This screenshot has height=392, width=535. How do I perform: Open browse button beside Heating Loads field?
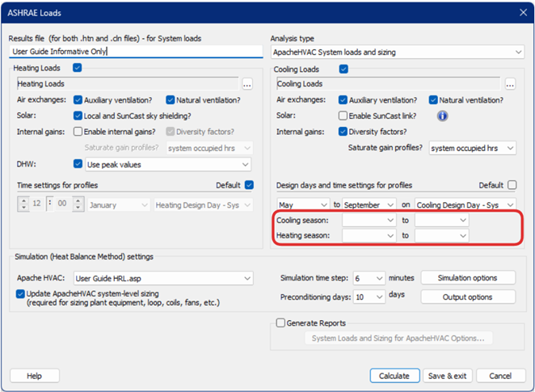247,83
